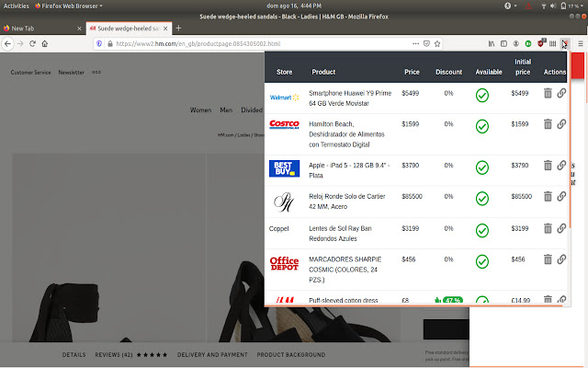
Task: Click the price tracker extension icon in toolbar
Action: tap(565, 43)
